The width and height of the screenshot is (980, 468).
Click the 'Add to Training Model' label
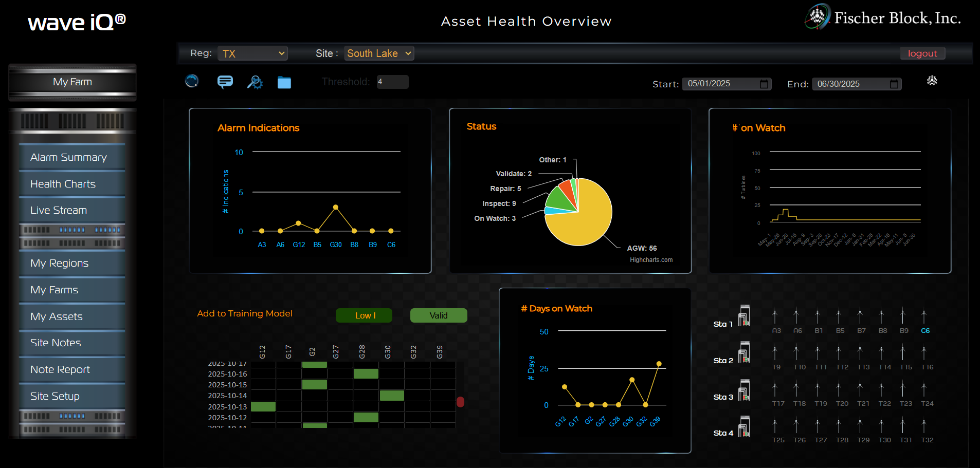click(x=245, y=313)
